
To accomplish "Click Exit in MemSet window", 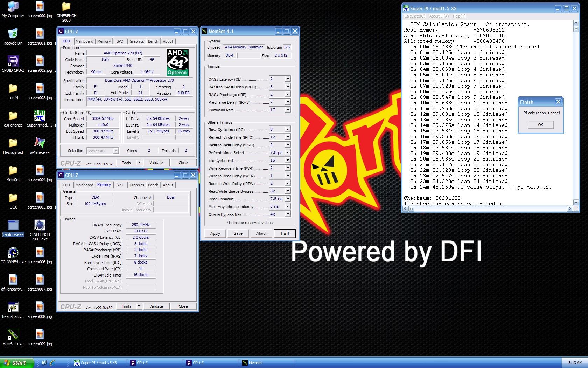I will [285, 233].
